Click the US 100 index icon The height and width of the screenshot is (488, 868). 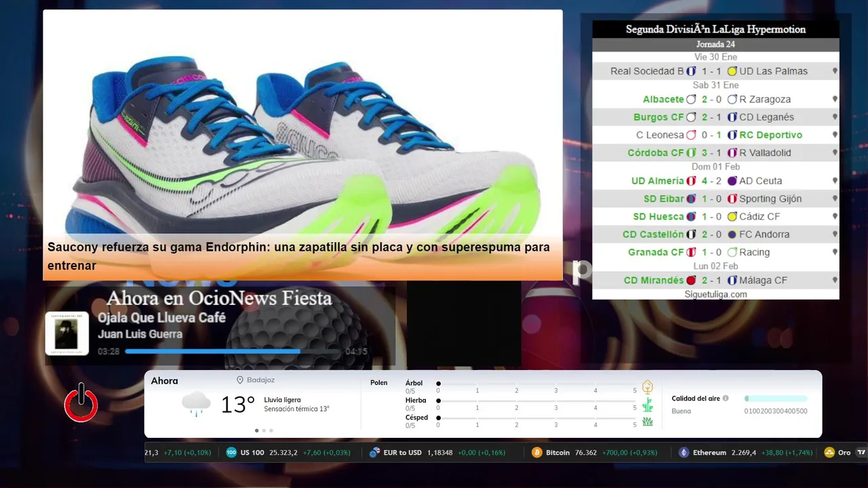tap(231, 453)
